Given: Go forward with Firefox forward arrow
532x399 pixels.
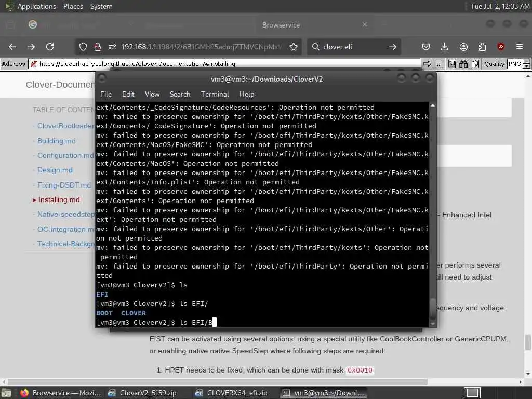Looking at the screenshot, I should click(31, 47).
